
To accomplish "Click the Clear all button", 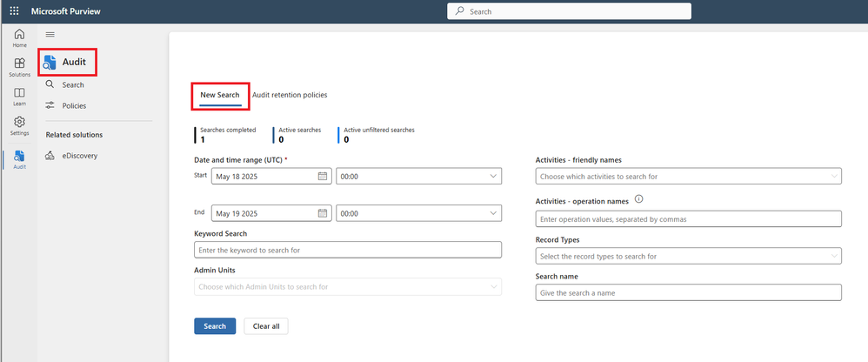I will [x=266, y=326].
